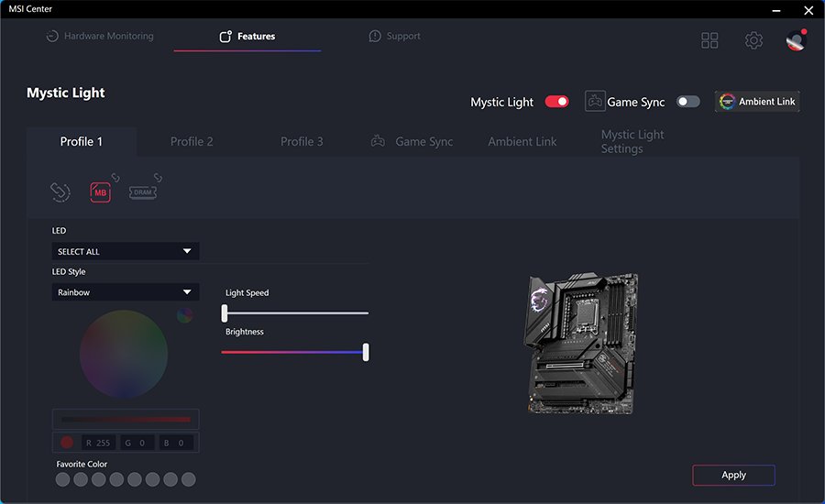This screenshot has width=825, height=504.
Task: Click the Apply button
Action: 733,475
